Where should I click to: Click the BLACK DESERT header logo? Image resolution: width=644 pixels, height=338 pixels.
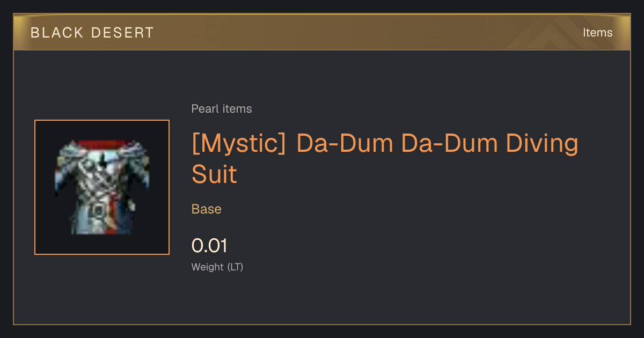click(x=92, y=33)
